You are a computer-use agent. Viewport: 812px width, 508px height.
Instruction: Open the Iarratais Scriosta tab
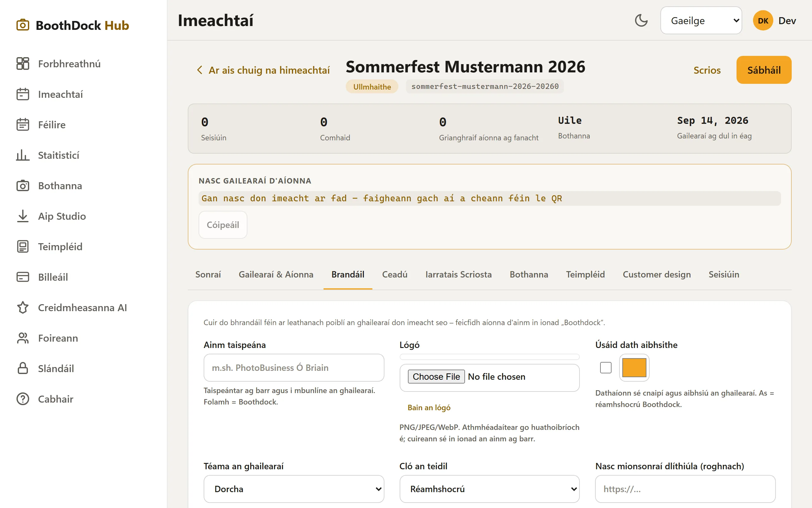tap(458, 275)
